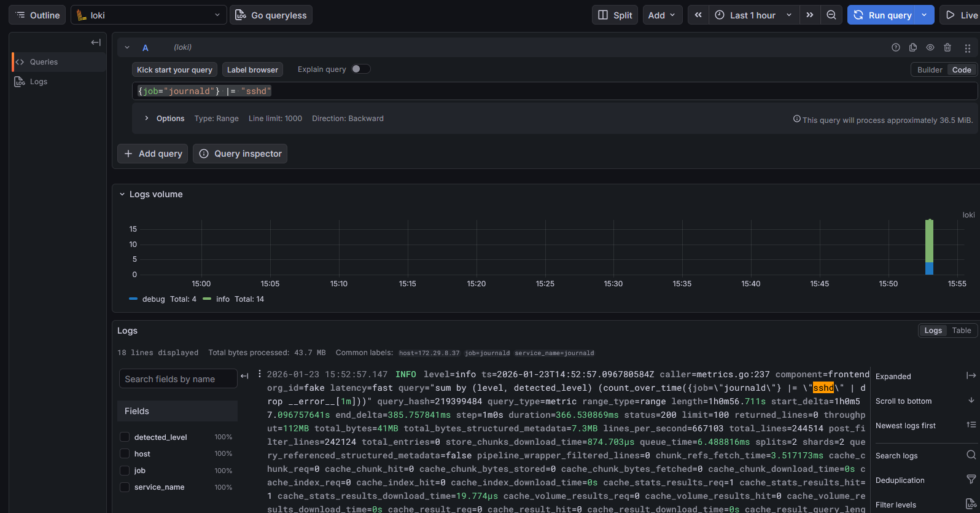Image resolution: width=980 pixels, height=513 pixels.
Task: Expand the query Options section
Action: [147, 119]
